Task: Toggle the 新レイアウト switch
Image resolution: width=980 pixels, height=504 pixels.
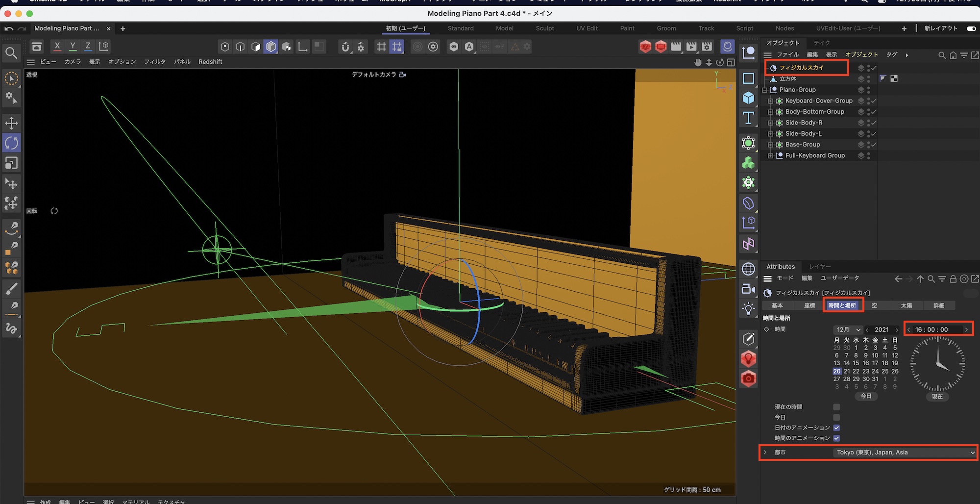Action: tap(971, 28)
